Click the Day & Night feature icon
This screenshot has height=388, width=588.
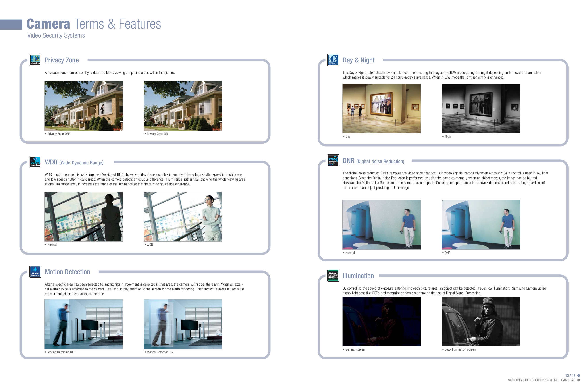tap(333, 60)
